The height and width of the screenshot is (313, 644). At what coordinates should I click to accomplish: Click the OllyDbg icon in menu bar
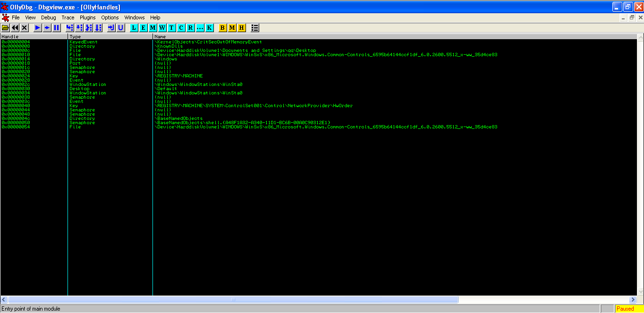tap(5, 17)
